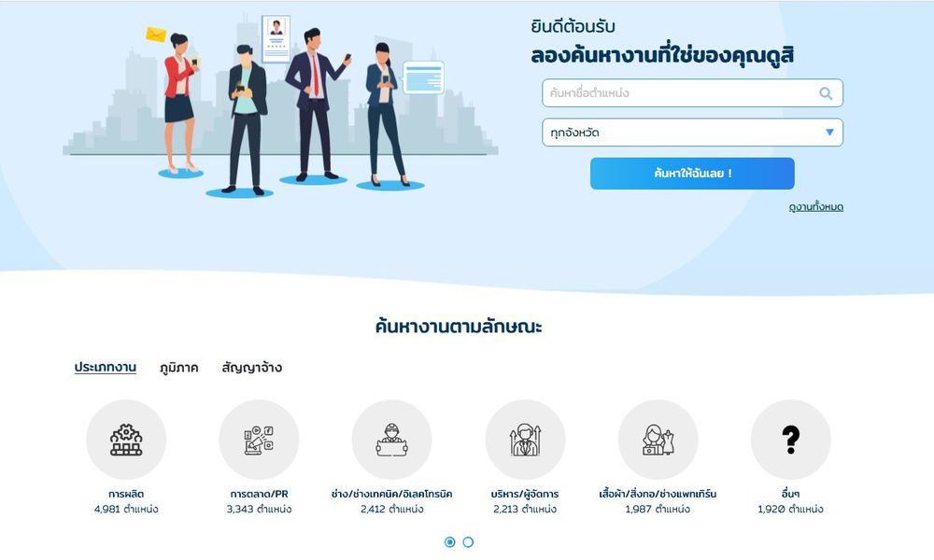The image size is (934, 560).
Task: Click the magnifier search icon
Action: tap(826, 93)
